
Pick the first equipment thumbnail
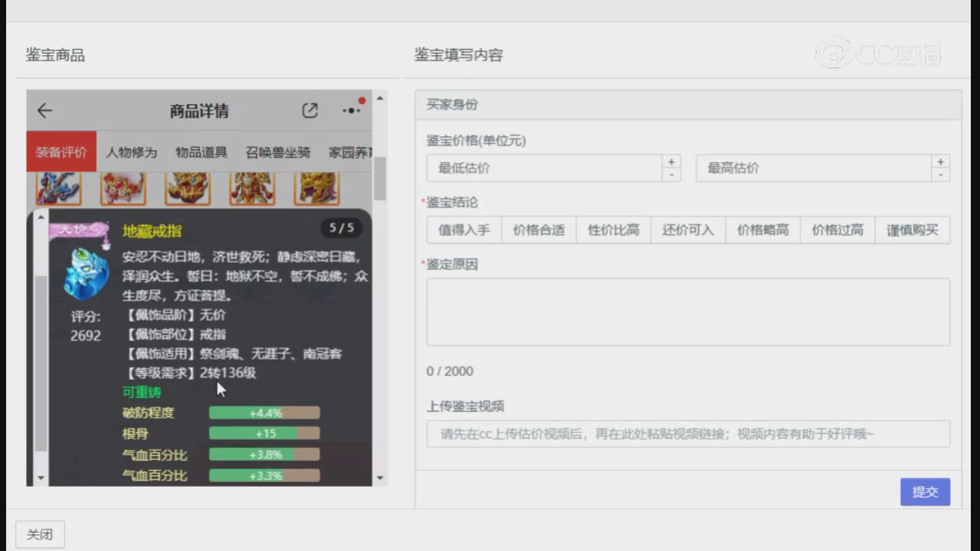(58, 188)
